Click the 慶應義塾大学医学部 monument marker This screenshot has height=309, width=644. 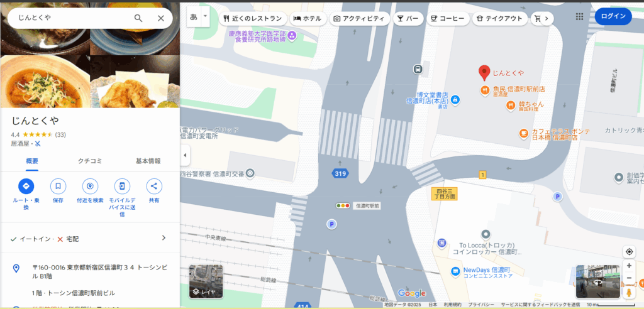point(292,36)
